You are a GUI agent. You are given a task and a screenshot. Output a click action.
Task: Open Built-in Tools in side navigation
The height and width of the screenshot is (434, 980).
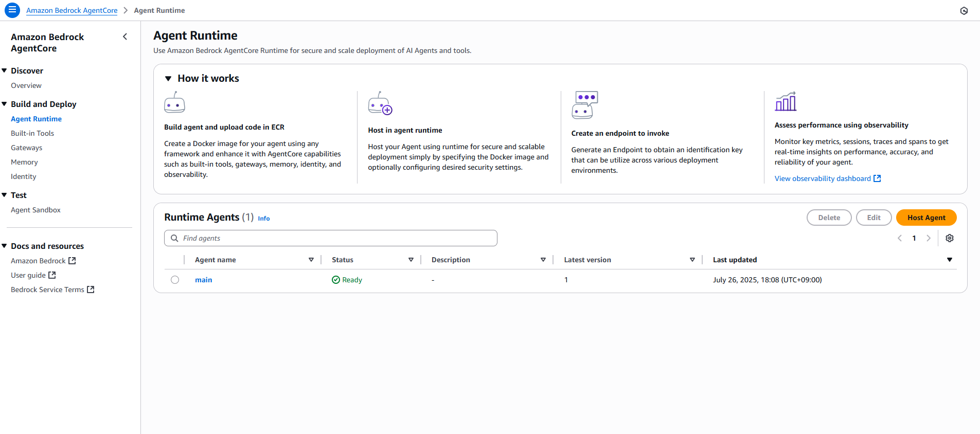[x=32, y=133]
